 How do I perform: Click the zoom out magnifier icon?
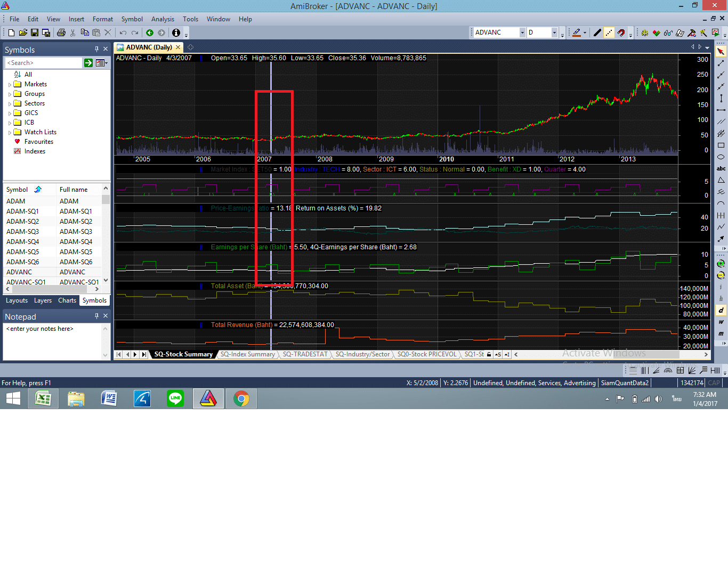[x=721, y=275]
